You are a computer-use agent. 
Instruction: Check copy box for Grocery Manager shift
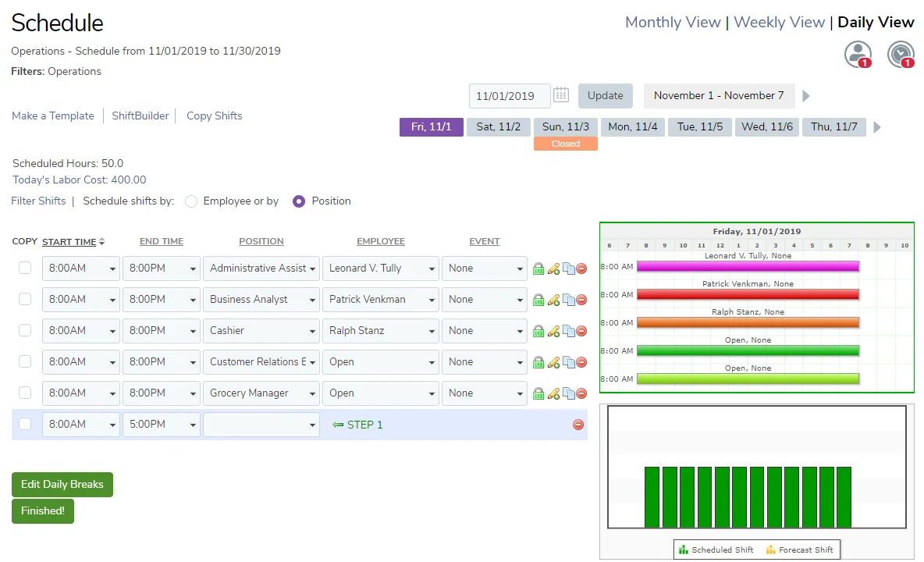point(25,393)
